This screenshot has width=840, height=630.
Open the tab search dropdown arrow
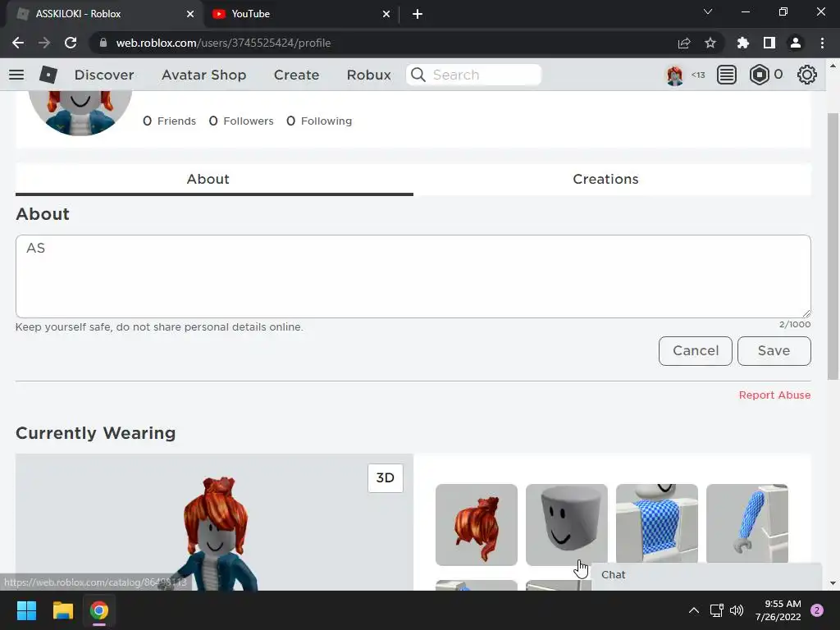708,11
